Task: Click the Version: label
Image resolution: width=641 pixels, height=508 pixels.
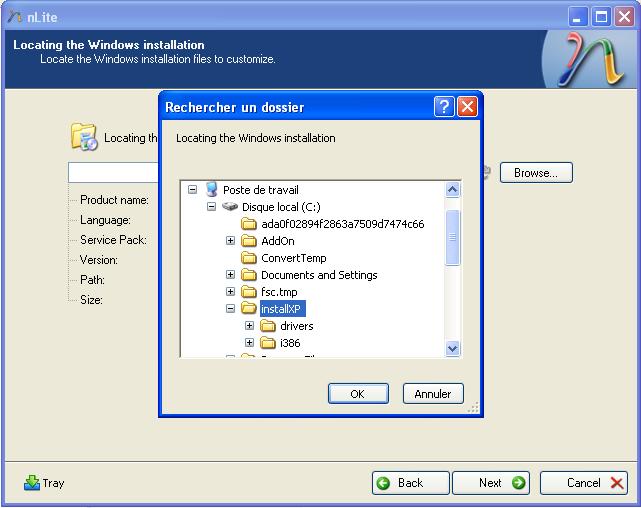Action: [x=99, y=260]
